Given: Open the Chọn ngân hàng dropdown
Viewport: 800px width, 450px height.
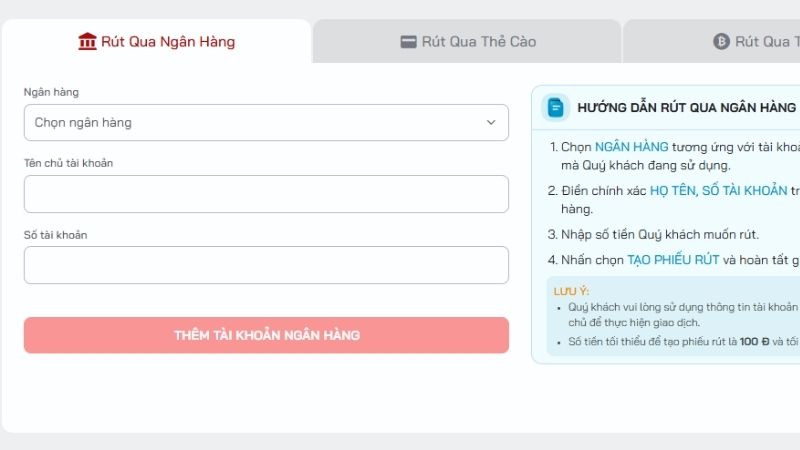Looking at the screenshot, I should tap(266, 122).
